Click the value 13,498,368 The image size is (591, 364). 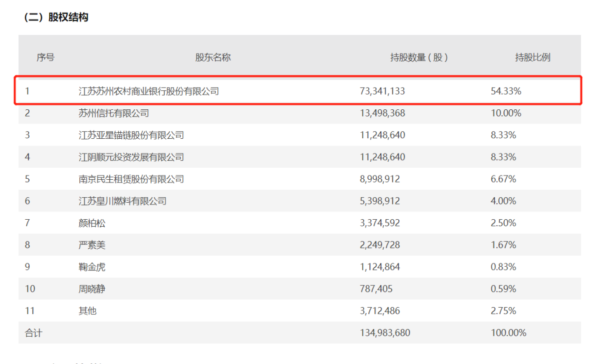tap(382, 113)
